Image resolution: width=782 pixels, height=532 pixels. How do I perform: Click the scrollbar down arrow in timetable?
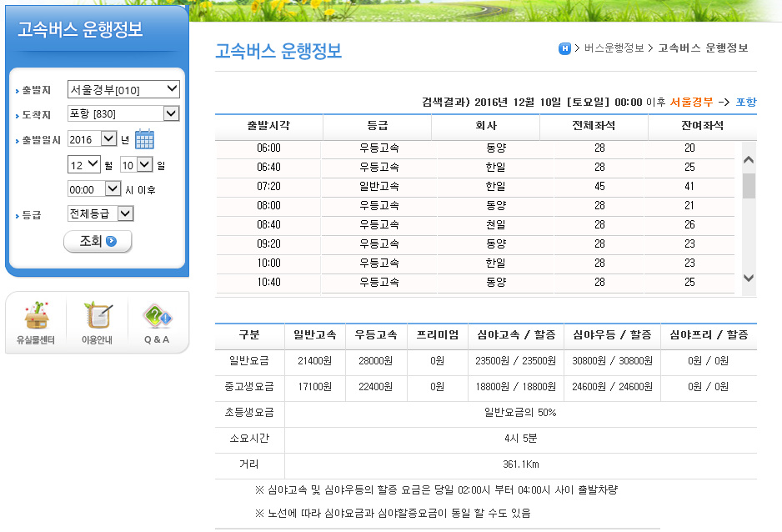[x=749, y=278]
